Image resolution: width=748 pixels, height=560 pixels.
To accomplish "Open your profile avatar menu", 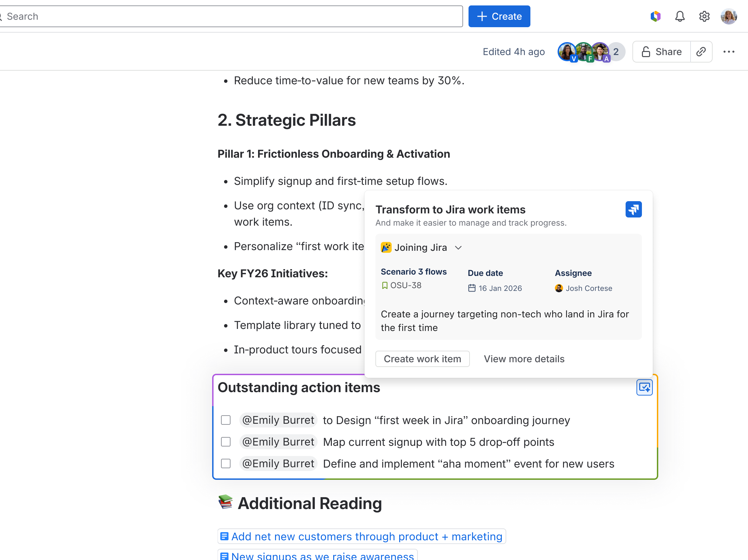I will [x=729, y=16].
